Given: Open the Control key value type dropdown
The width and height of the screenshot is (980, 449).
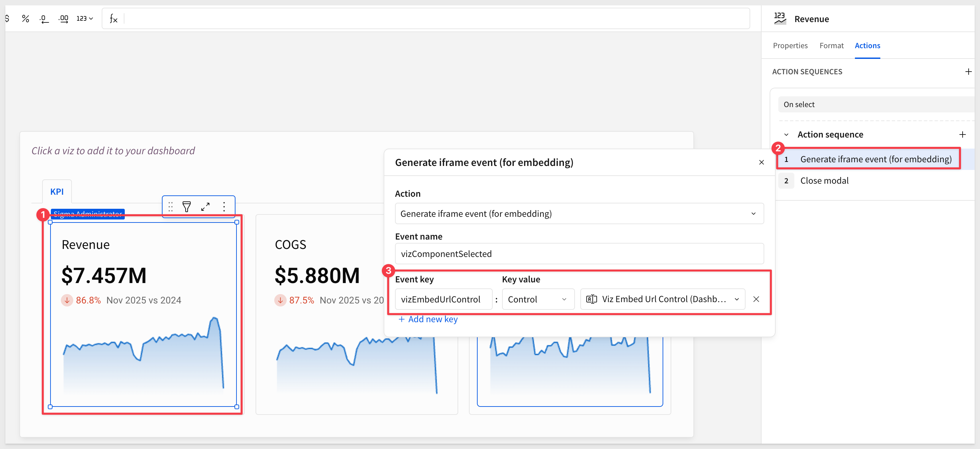Looking at the screenshot, I should click(537, 299).
